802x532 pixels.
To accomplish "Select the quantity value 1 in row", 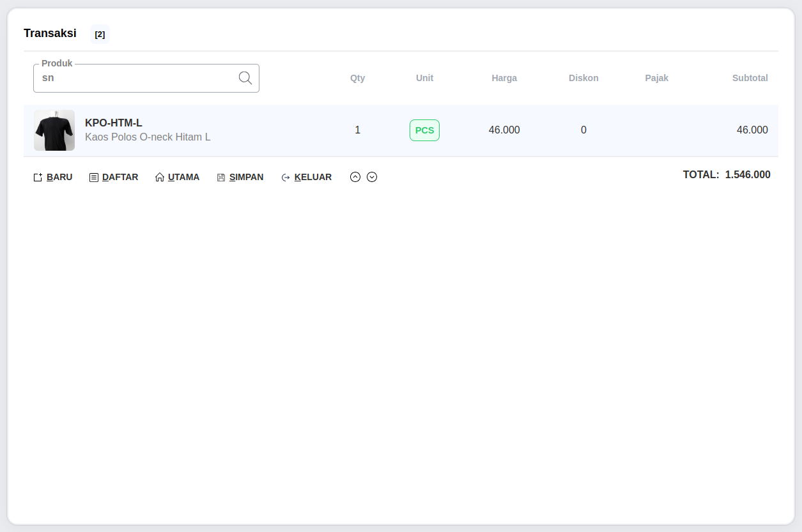I will pos(357,130).
